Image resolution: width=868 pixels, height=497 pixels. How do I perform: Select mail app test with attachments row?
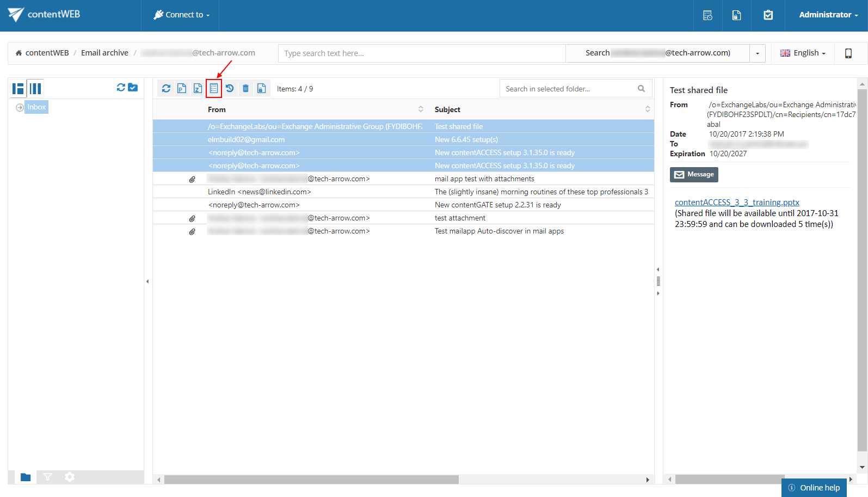tap(403, 179)
